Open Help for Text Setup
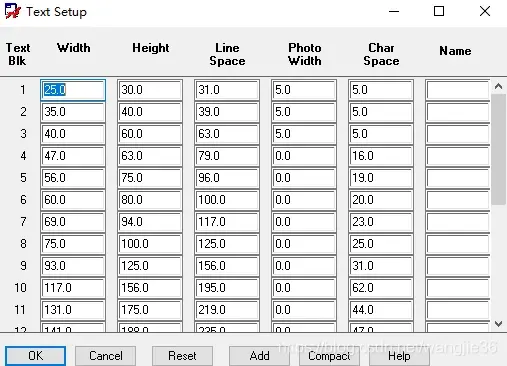Viewport: 507px width, 366px height. tap(399, 356)
